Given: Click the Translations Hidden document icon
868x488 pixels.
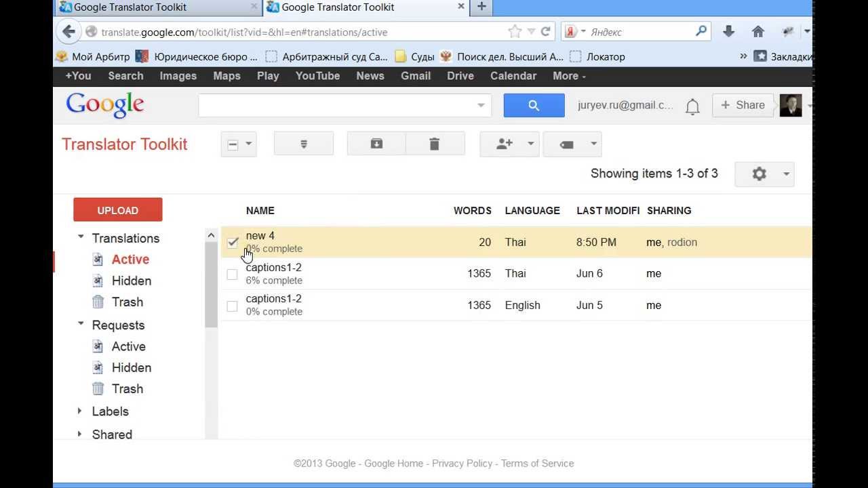Looking at the screenshot, I should [x=98, y=281].
